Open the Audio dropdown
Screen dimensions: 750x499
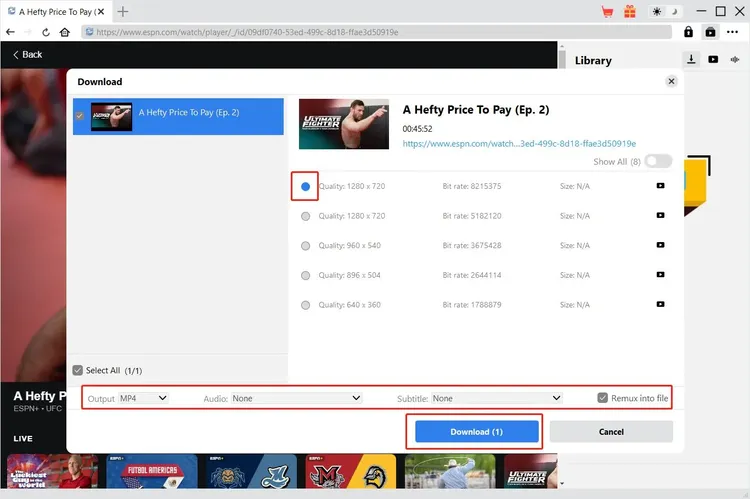pyautogui.click(x=296, y=398)
